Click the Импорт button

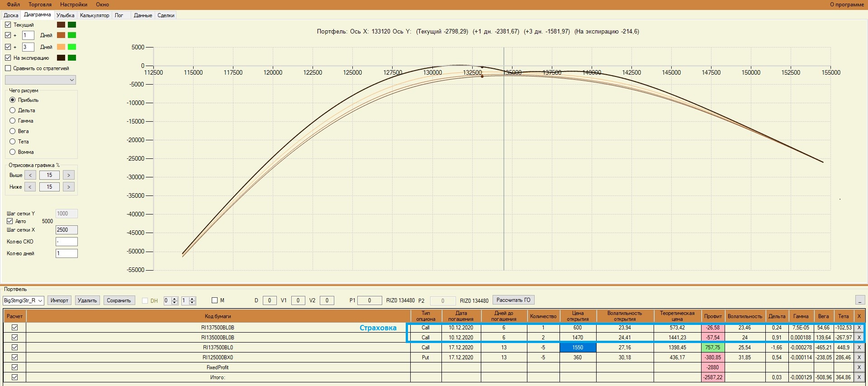click(59, 300)
